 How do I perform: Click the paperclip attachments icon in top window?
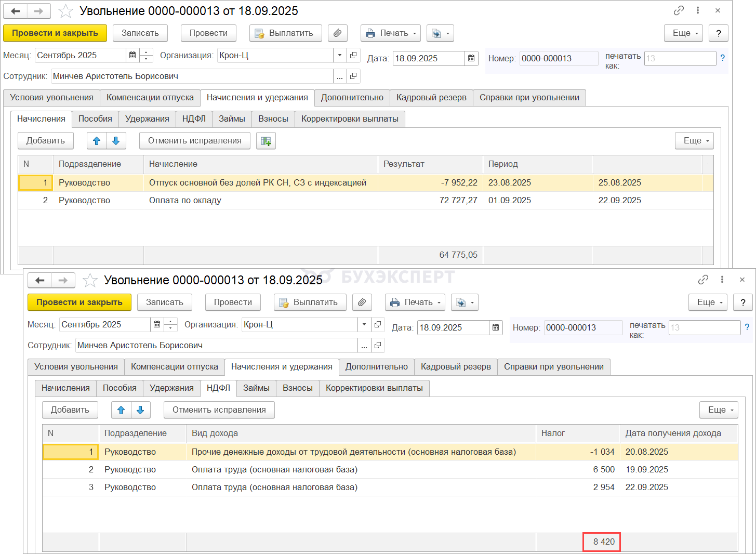337,33
